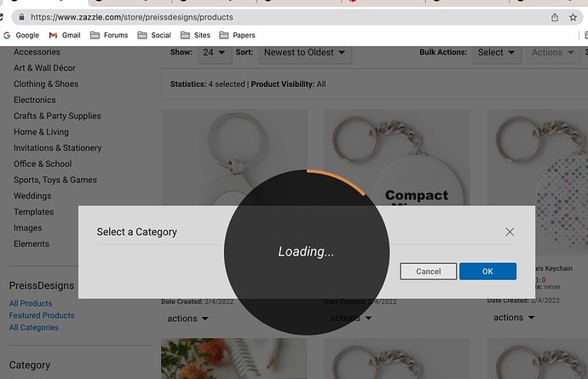Select Invitations & Stationery category
This screenshot has width=588, height=379.
coord(58,148)
